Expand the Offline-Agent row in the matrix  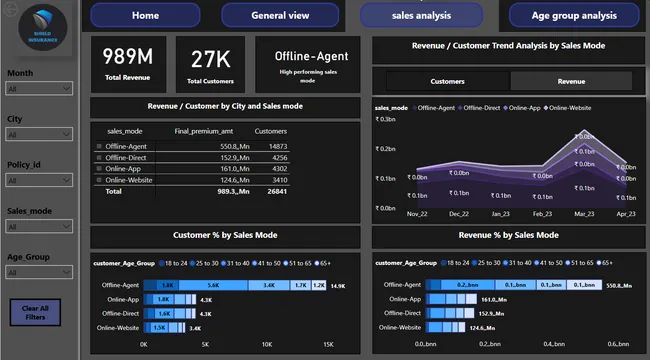[x=99, y=146]
